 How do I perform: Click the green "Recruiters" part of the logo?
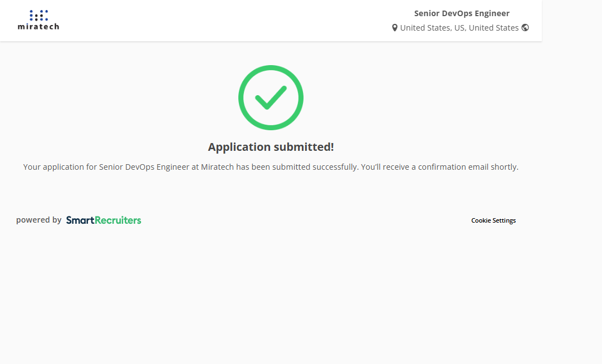118,220
